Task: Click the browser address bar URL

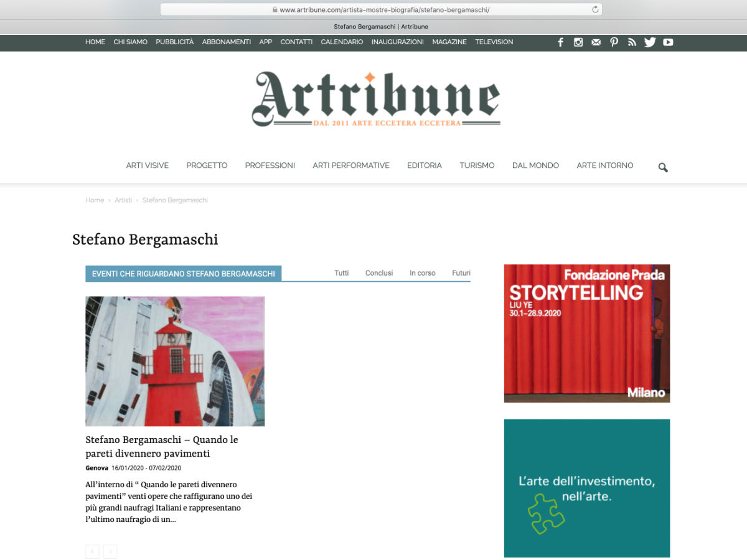Action: [385, 10]
